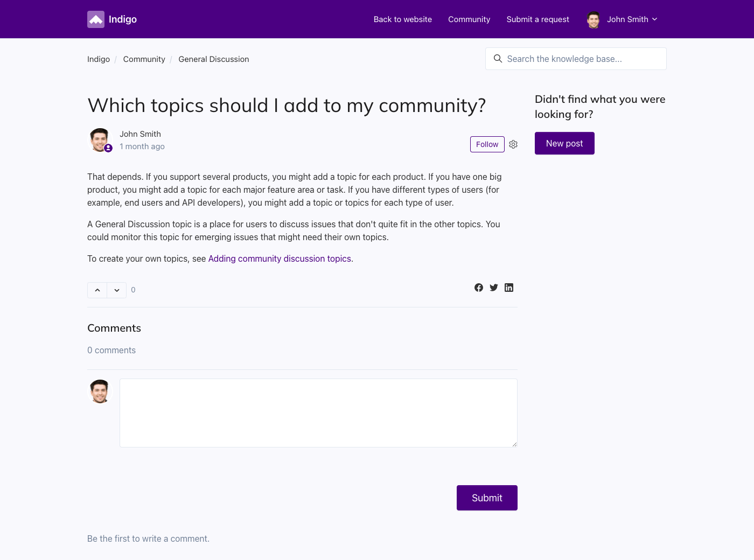
Task: Open post settings gear menu
Action: point(513,144)
